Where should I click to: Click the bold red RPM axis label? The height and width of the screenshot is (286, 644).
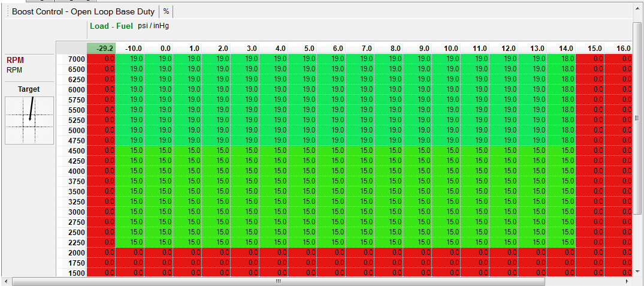(x=15, y=61)
